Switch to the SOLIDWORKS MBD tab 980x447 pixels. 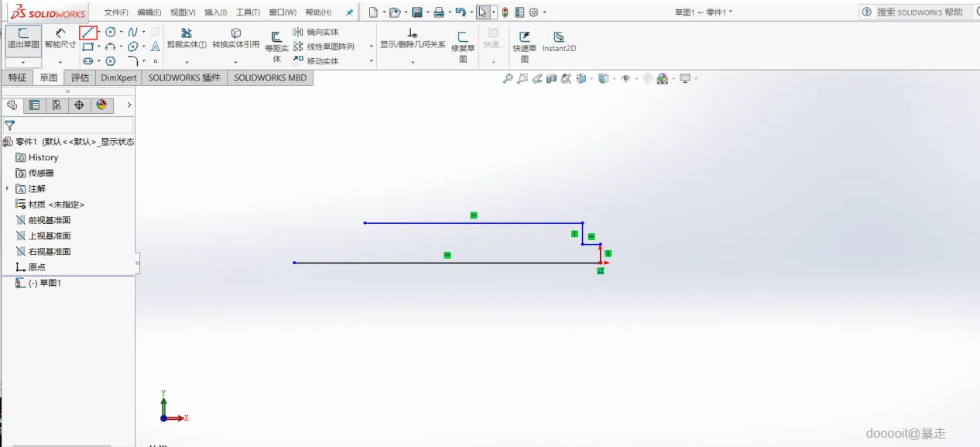click(270, 77)
